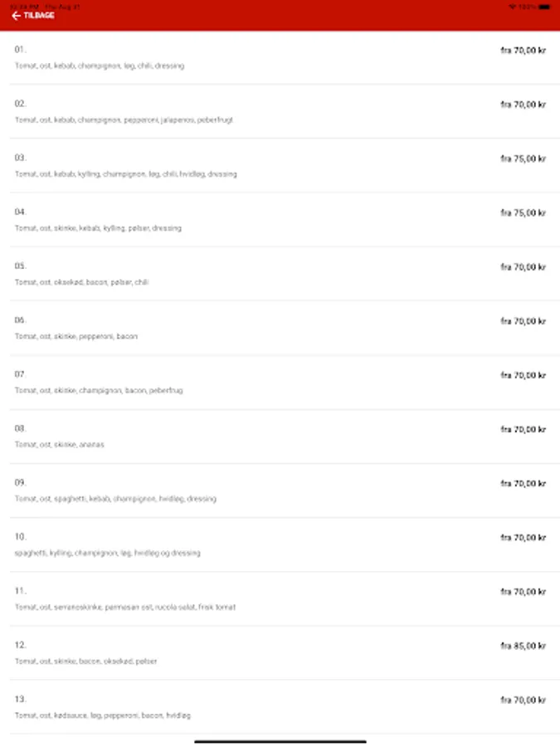
Task: Open item 09 with spaghetti, kebab
Action: click(x=280, y=491)
